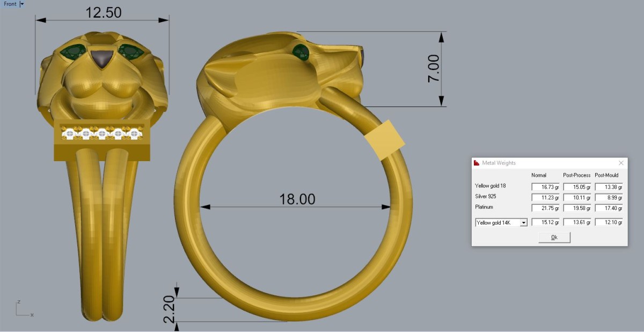Screen dimensions: 644x332
Task: Click the Normal column header
Action: coord(539,175)
